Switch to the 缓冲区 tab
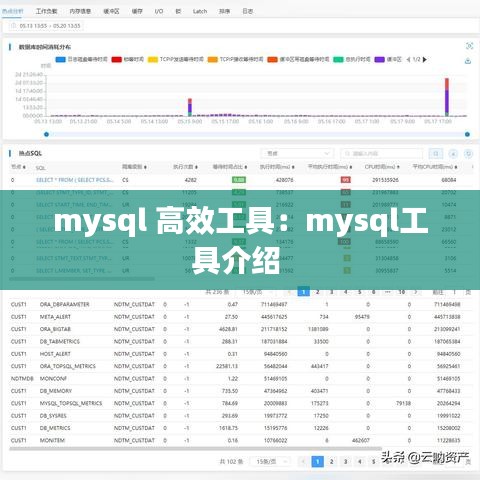This screenshot has height=480, width=480. (x=111, y=11)
